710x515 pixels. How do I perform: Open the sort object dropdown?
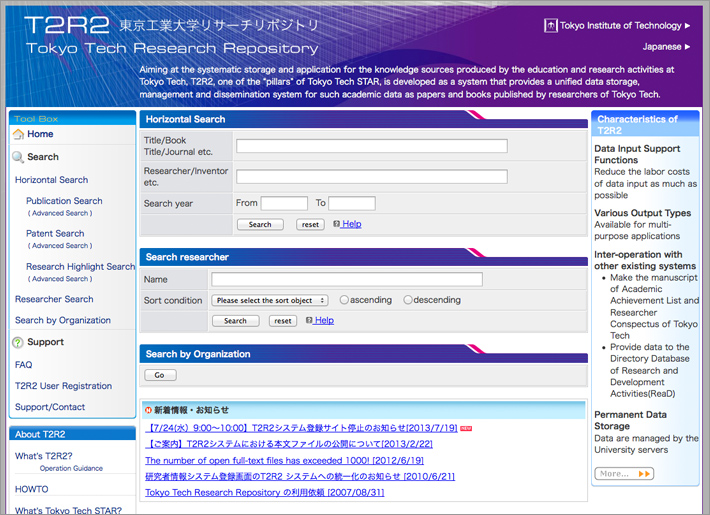270,300
